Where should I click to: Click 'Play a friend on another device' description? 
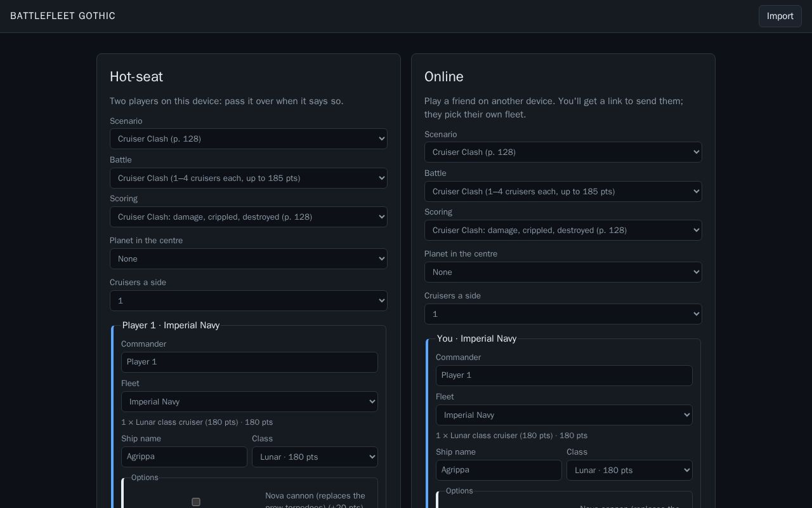[x=554, y=108]
